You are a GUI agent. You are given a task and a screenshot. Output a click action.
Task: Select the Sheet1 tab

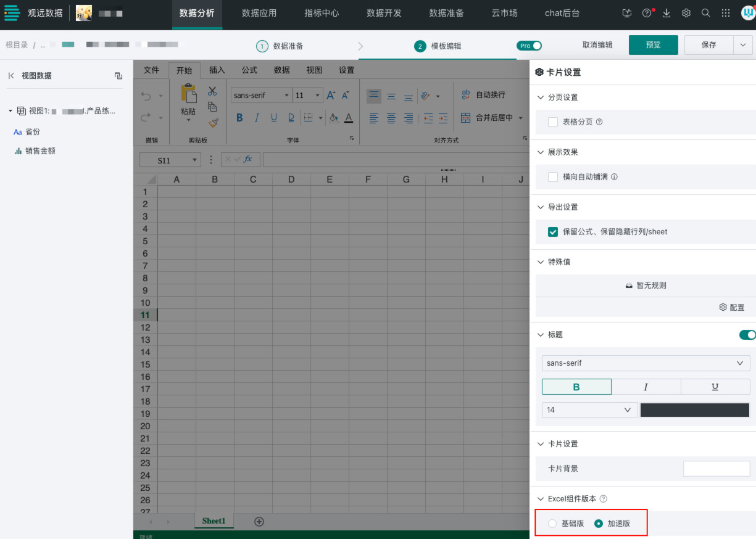point(214,521)
